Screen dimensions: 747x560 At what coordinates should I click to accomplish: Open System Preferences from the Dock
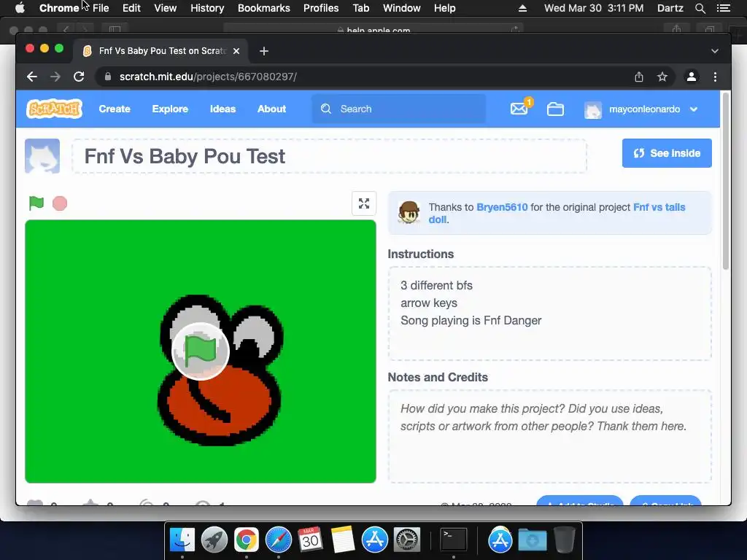pos(407,540)
